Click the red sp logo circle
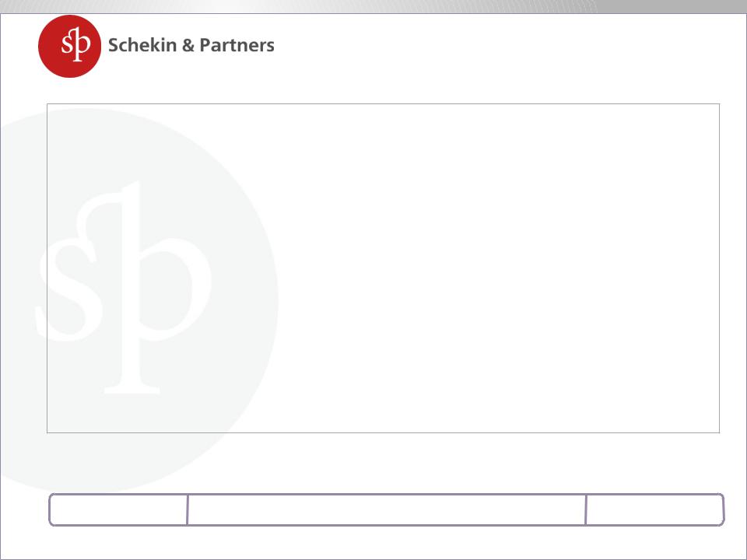 [x=69, y=46]
